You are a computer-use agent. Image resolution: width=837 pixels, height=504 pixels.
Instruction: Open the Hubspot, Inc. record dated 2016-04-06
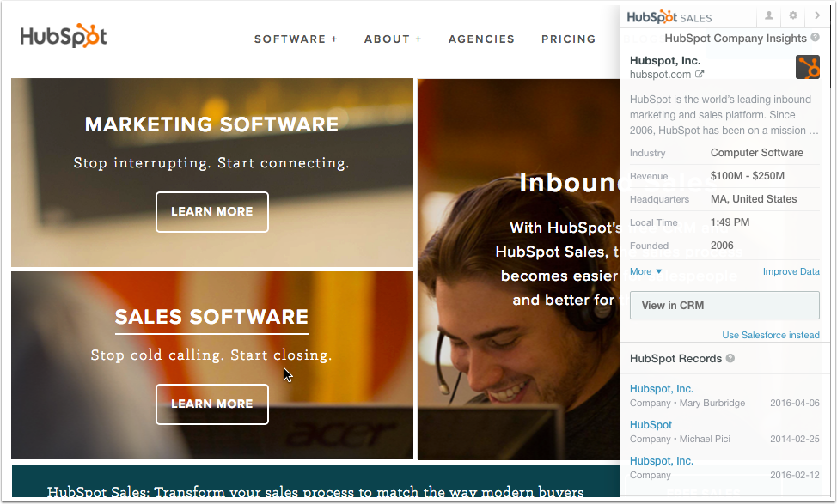[662, 389]
